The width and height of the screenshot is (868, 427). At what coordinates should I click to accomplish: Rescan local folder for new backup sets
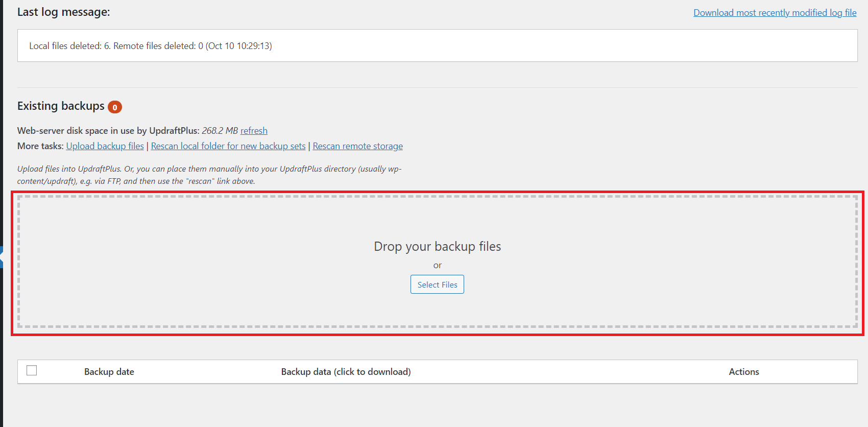[228, 146]
